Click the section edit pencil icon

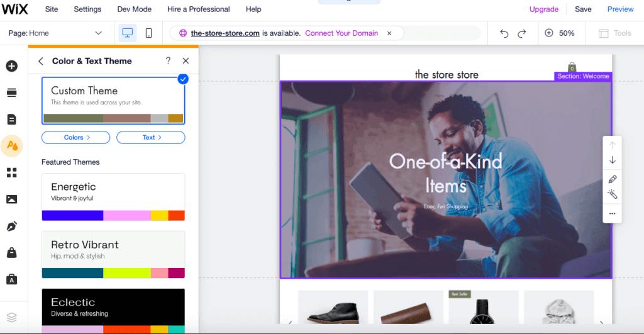point(613,179)
